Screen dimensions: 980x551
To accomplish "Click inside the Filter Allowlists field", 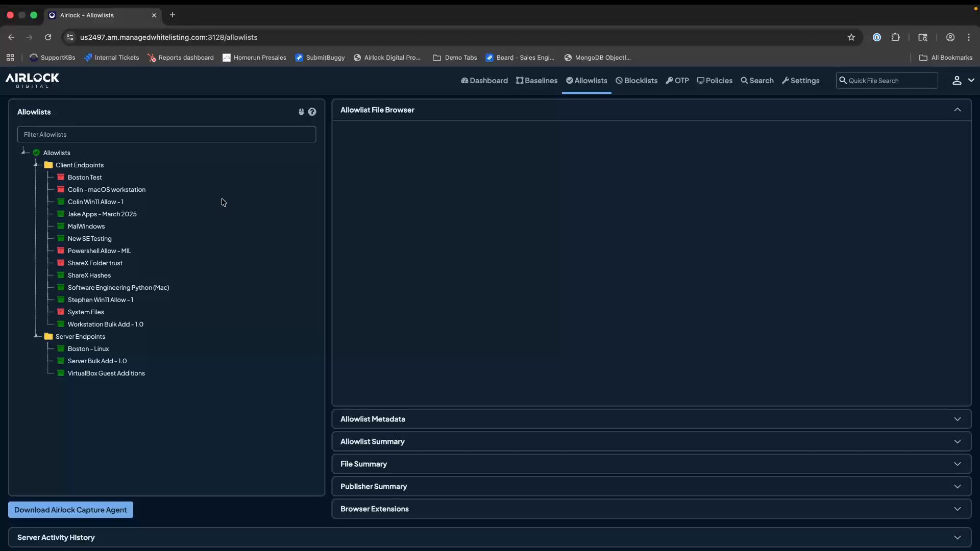I will (x=166, y=134).
